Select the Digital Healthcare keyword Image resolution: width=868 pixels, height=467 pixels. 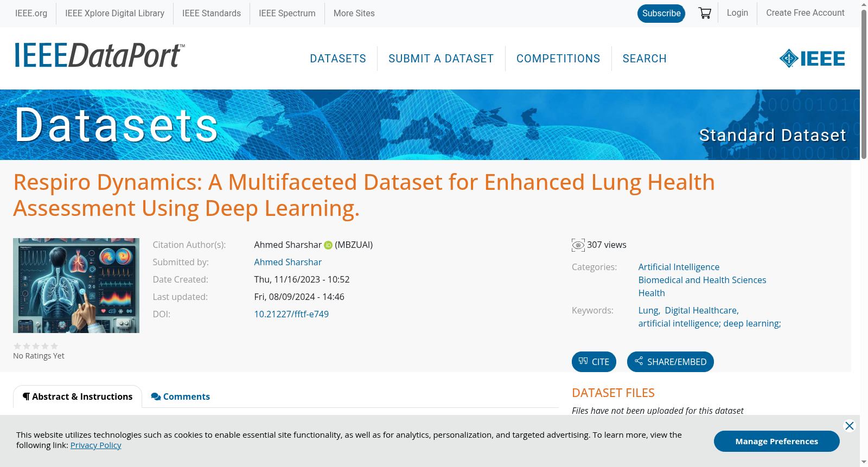[x=701, y=310]
